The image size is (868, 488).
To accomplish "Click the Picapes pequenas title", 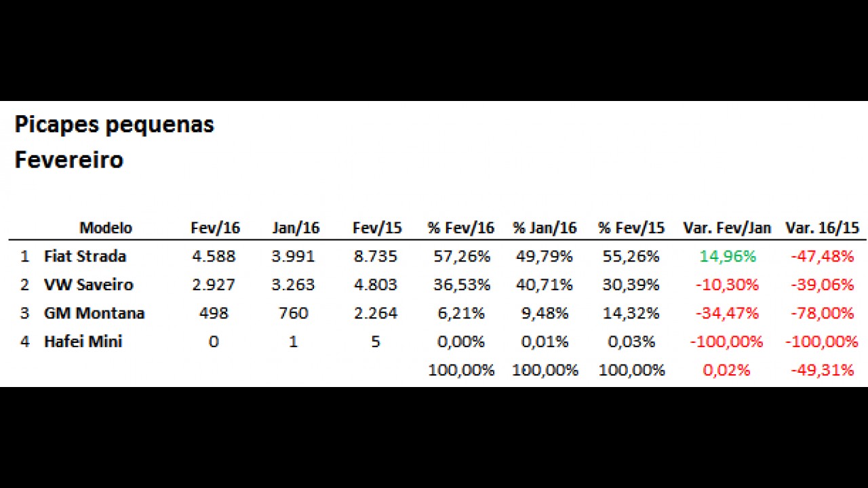I will (114, 125).
